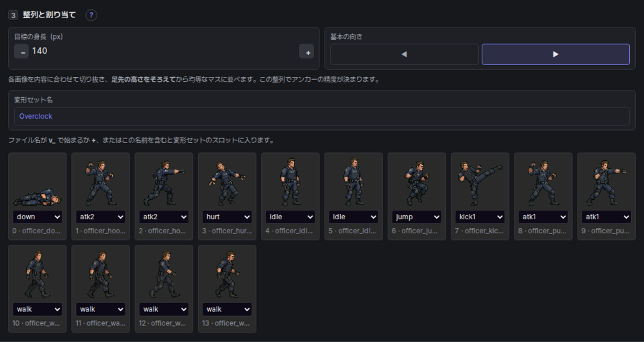
Task: Edit the Overclock variant set name field
Action: pos(321,116)
